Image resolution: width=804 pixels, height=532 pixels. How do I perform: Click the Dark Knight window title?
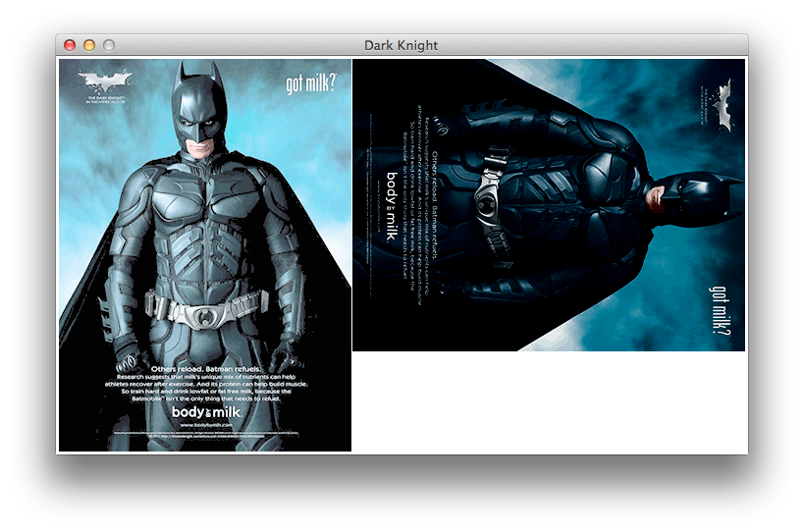point(401,45)
